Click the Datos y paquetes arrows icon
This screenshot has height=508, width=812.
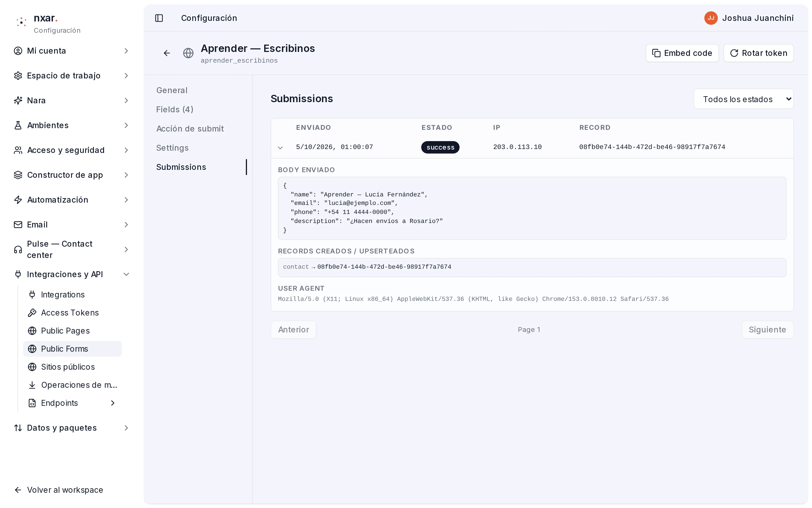(18, 428)
